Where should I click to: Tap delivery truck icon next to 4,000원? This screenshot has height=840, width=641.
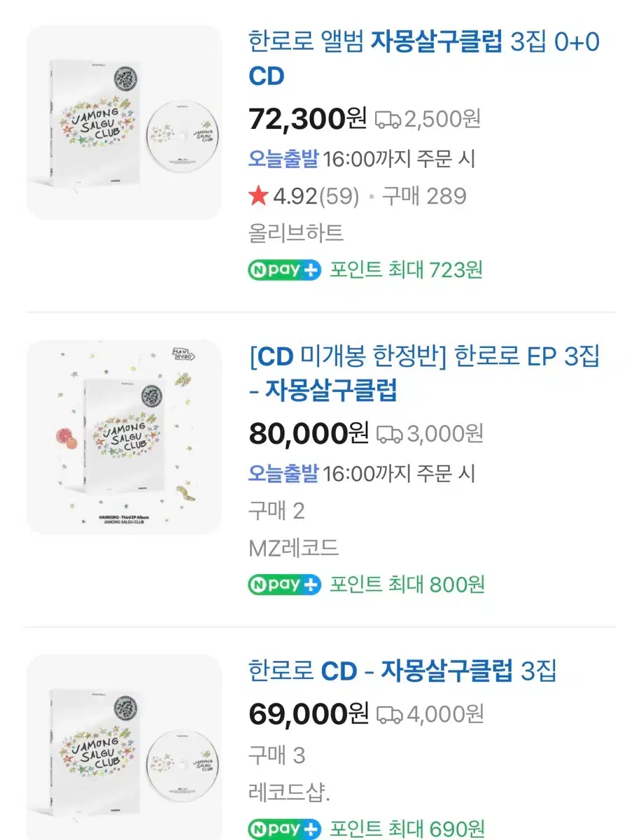pyautogui.click(x=390, y=715)
